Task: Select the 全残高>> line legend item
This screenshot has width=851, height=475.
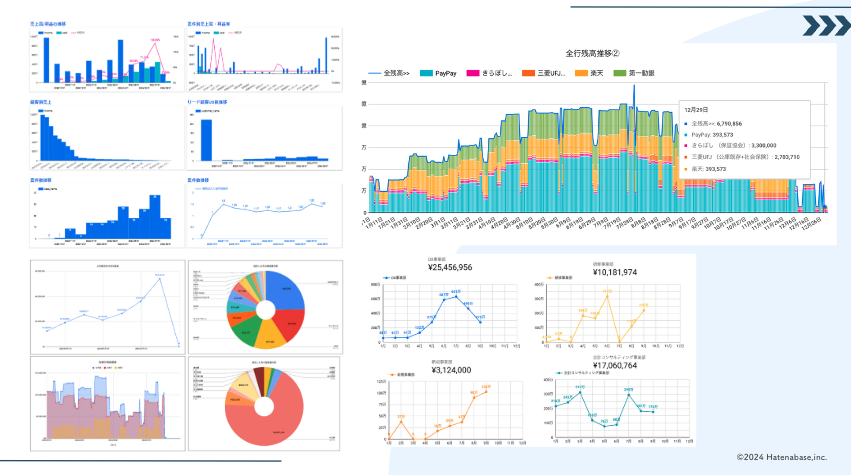Action: 389,73
